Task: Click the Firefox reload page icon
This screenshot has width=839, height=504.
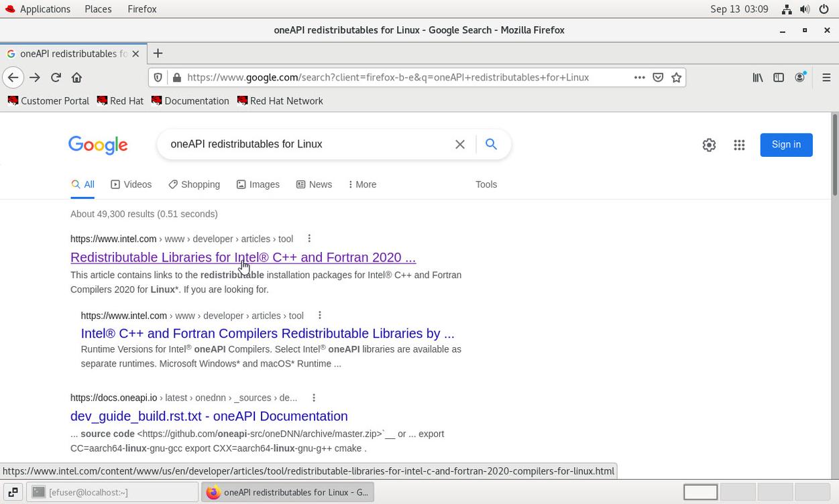Action: 56,77
